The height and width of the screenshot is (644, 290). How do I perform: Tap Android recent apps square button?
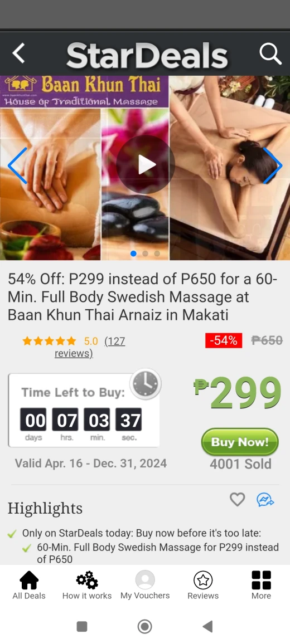(x=82, y=626)
